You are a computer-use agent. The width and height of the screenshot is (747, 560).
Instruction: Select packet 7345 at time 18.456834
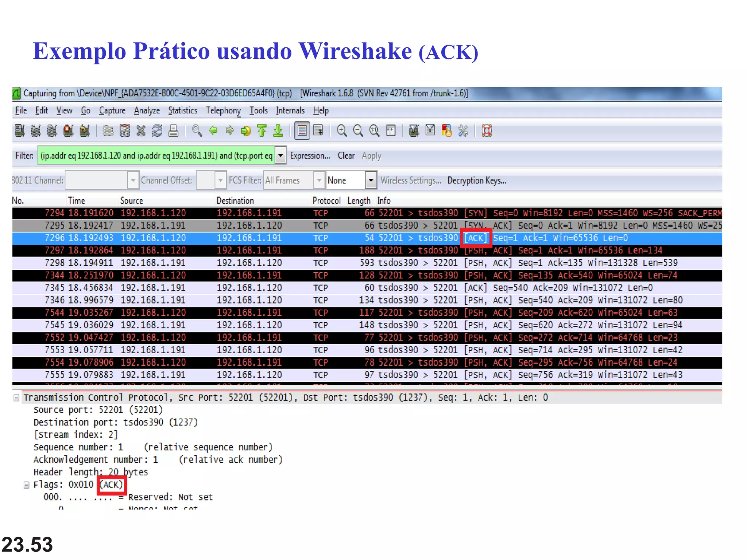367,287
